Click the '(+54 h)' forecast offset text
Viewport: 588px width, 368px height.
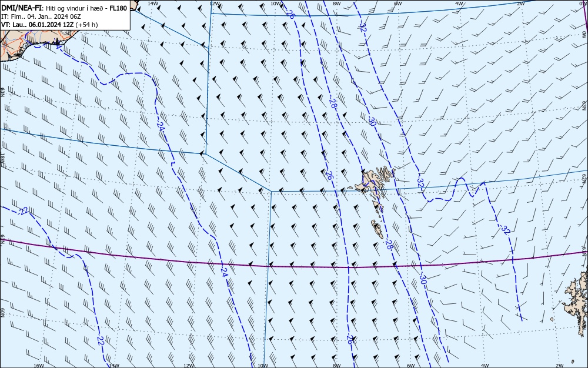[86, 25]
